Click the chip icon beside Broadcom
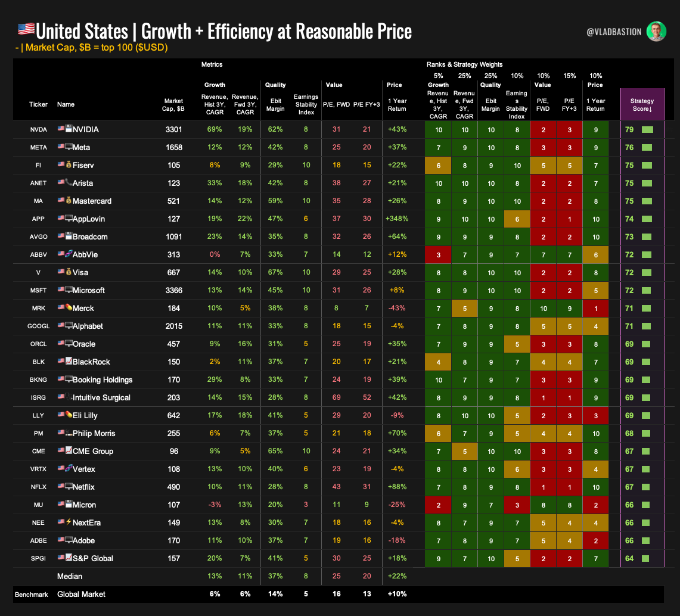The image size is (680, 616). coord(69,236)
